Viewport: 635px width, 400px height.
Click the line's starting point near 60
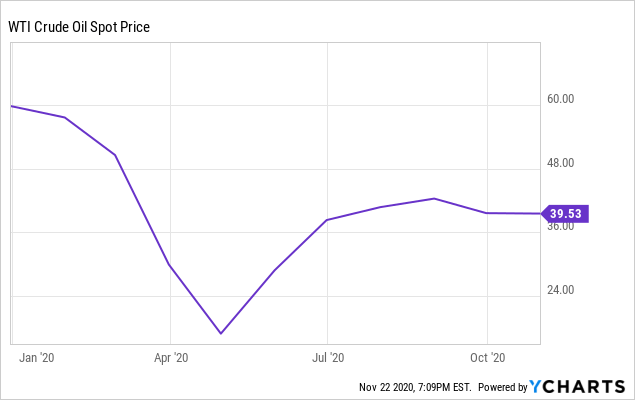(12, 106)
